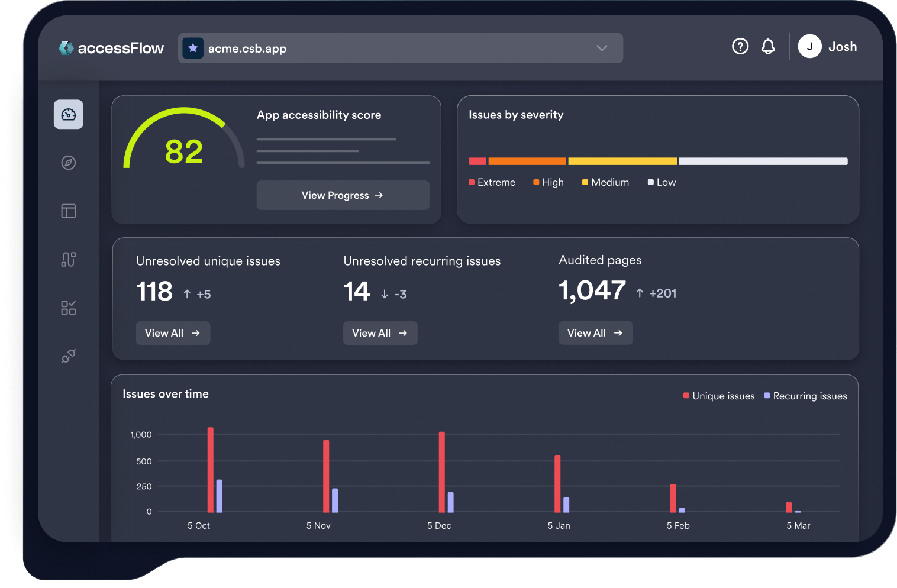
Task: Click the accessFlow logo
Action: pos(111,49)
